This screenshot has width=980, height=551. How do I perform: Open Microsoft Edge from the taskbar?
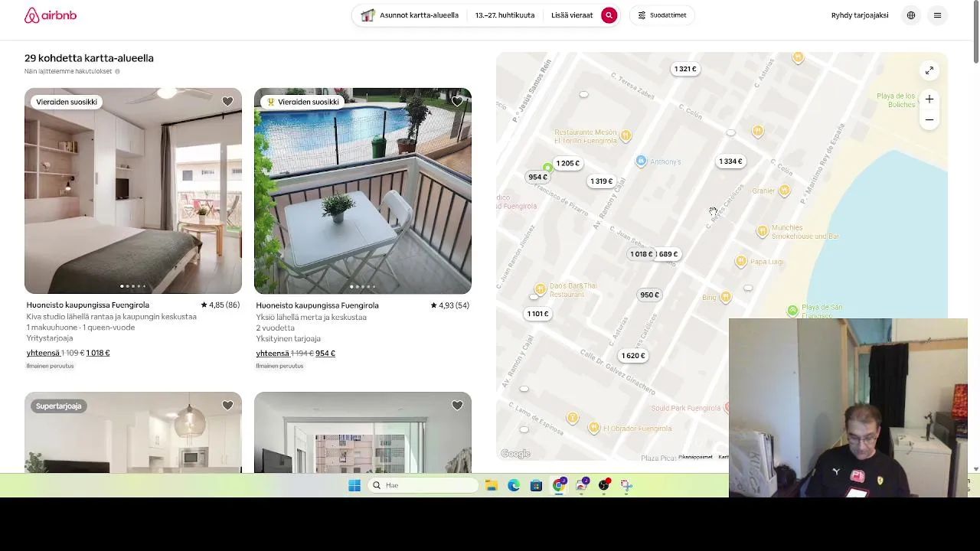(514, 485)
